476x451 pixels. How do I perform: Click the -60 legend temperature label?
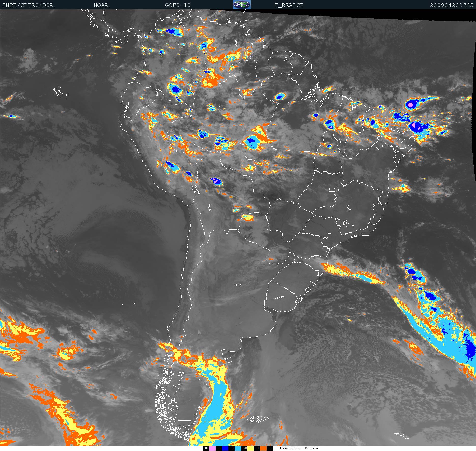pos(232,448)
